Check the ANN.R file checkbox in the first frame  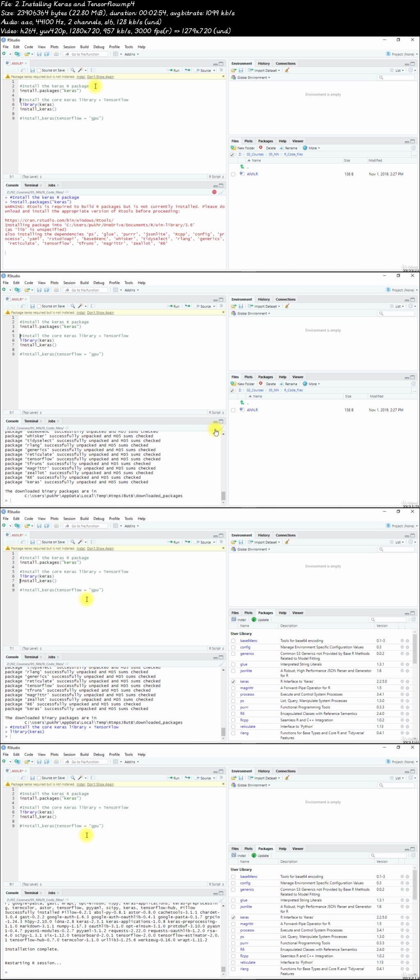[x=233, y=174]
